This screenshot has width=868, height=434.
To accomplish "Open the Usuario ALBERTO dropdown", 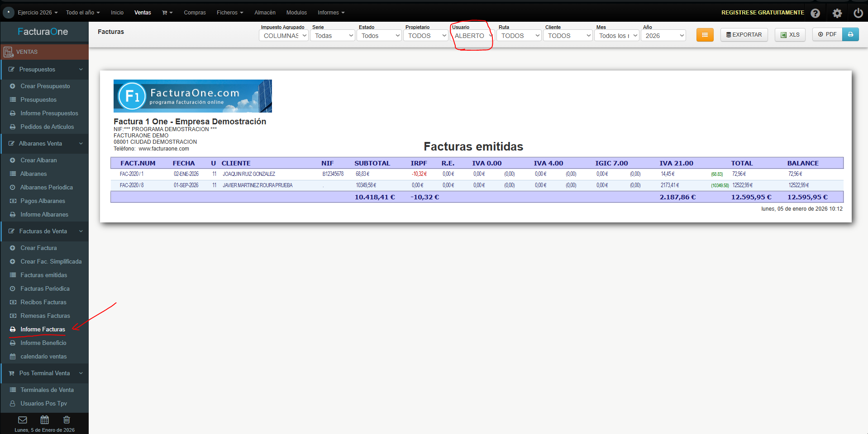I will click(x=472, y=36).
